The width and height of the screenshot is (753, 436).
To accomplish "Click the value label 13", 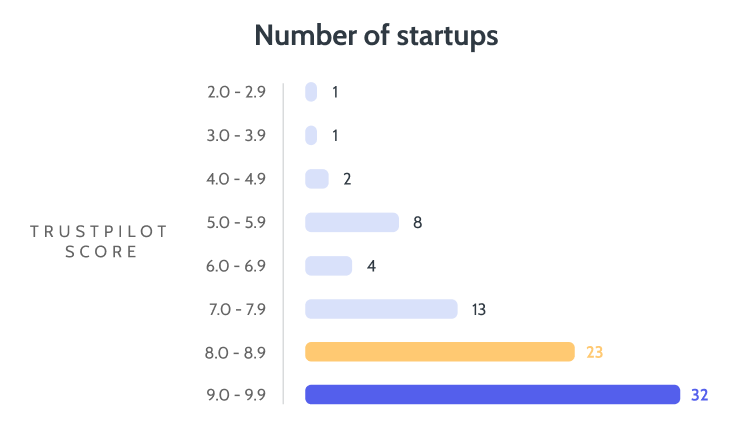I will pyautogui.click(x=478, y=309).
